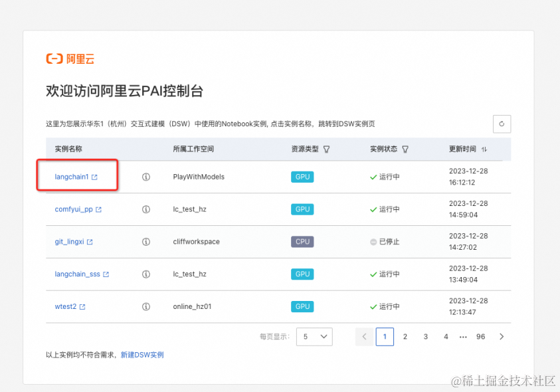Go to the next page arrow
560x392 pixels.
point(502,337)
